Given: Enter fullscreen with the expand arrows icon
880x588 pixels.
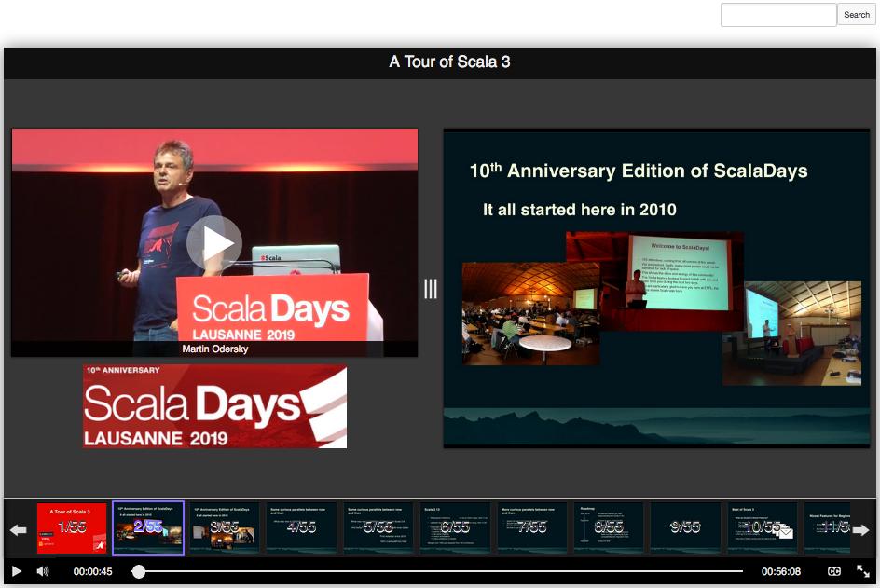Looking at the screenshot, I should click(x=862, y=571).
